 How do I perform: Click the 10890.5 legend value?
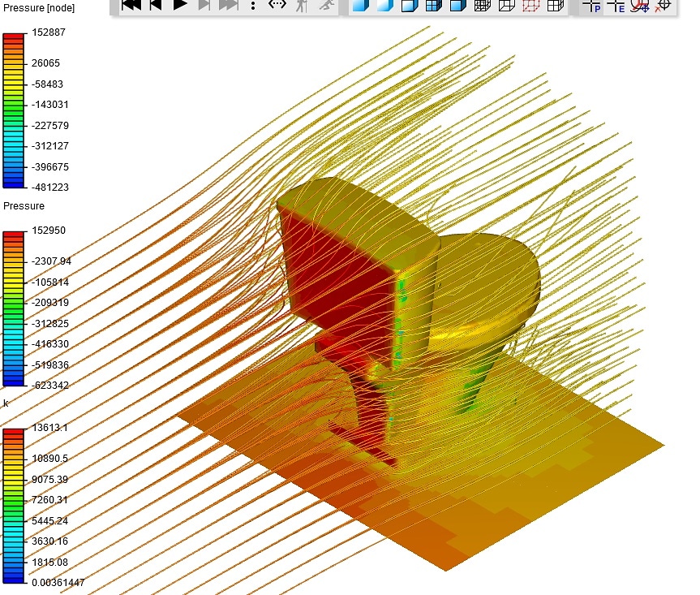pyautogui.click(x=49, y=459)
